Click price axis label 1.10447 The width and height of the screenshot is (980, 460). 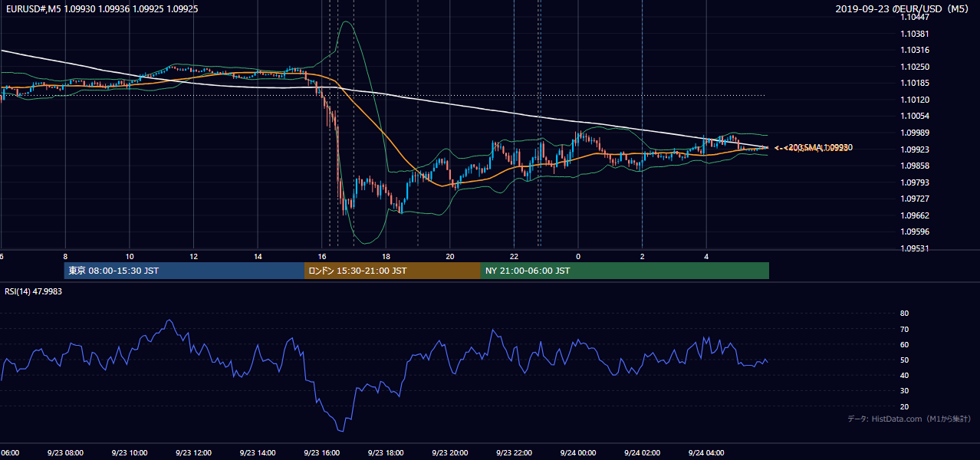click(x=916, y=18)
